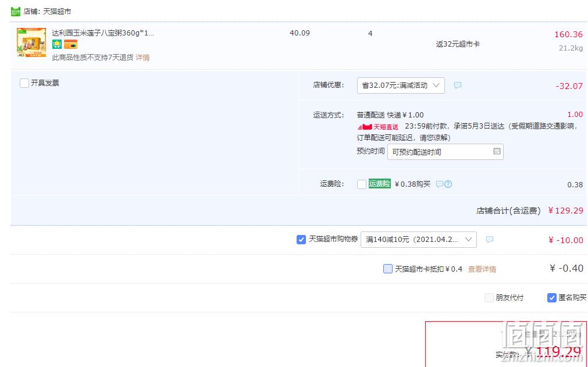Click the 天猫直送 logo

click(x=377, y=127)
